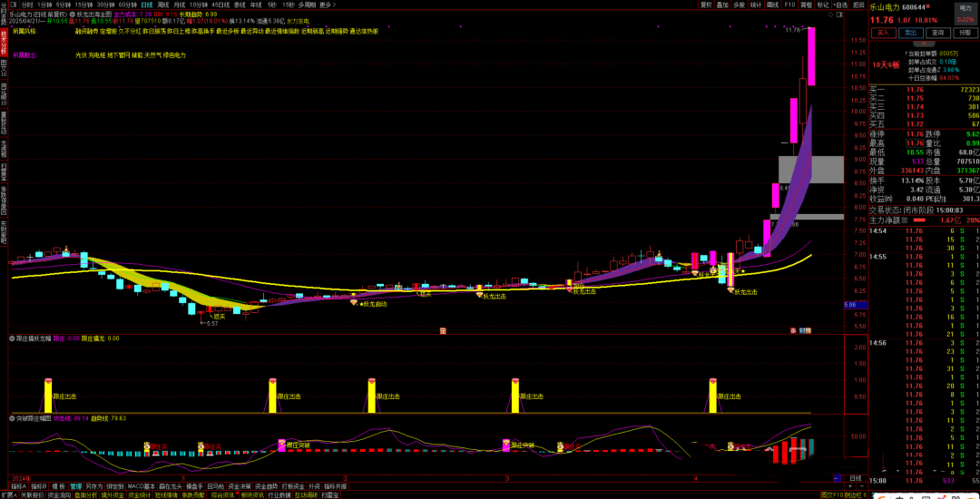Click the 预警 alert button

966,33
